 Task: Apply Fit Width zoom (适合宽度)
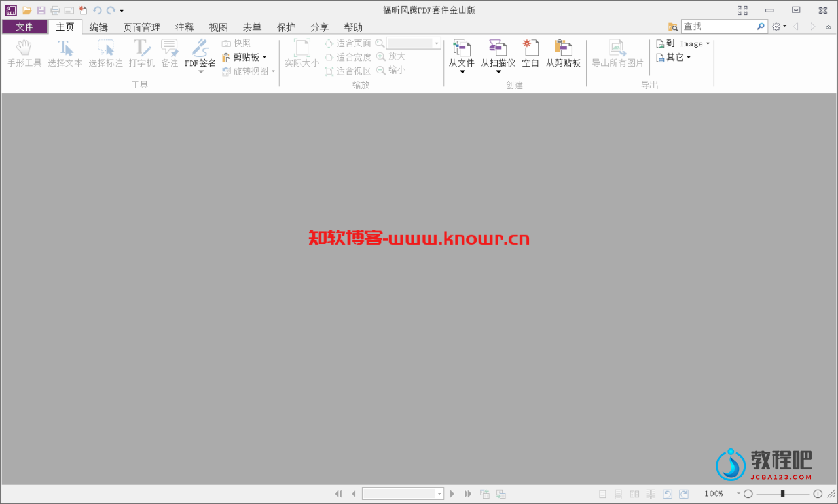point(348,57)
